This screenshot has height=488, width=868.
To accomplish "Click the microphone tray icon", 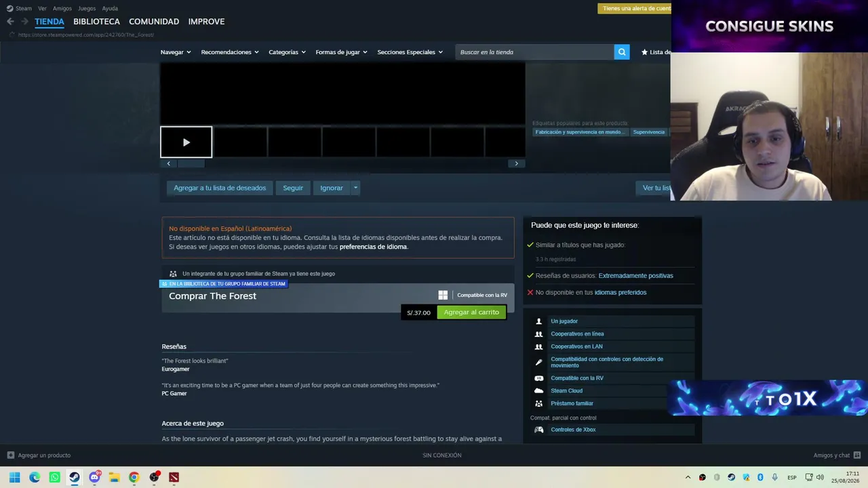I will (x=774, y=477).
